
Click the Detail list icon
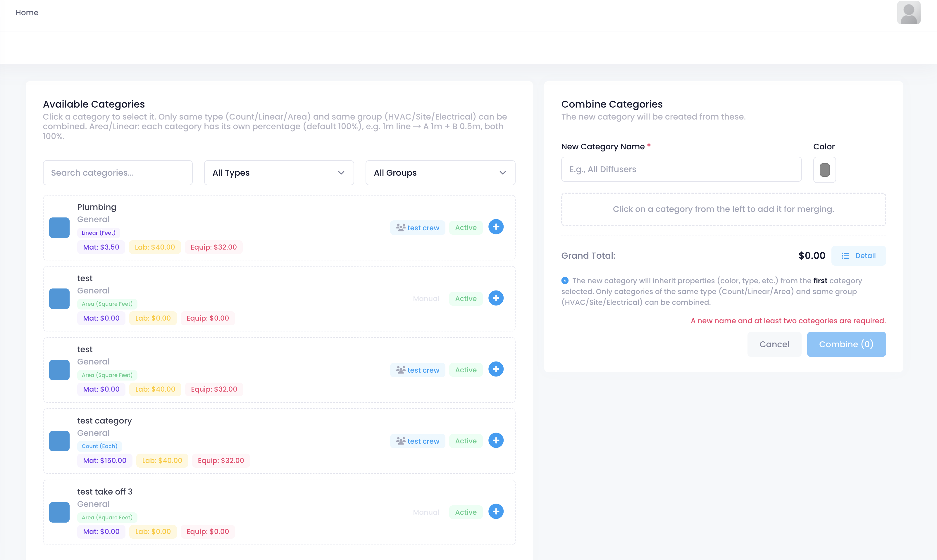845,256
